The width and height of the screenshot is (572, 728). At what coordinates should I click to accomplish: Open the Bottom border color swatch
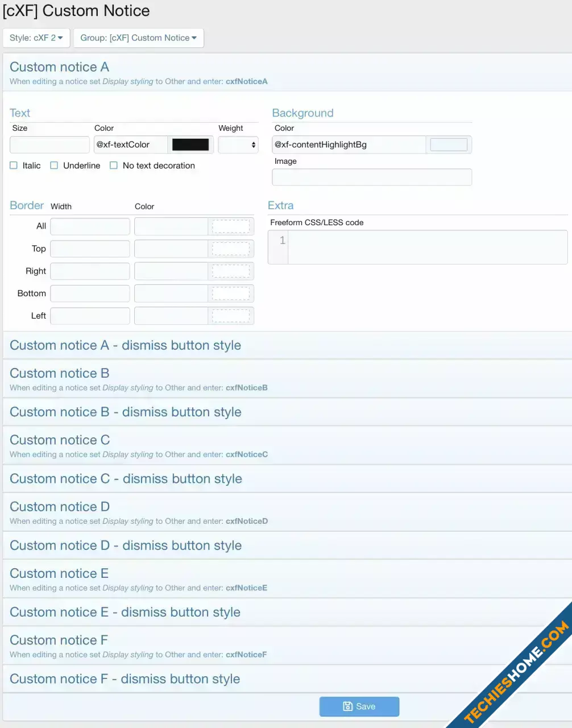pyautogui.click(x=231, y=293)
